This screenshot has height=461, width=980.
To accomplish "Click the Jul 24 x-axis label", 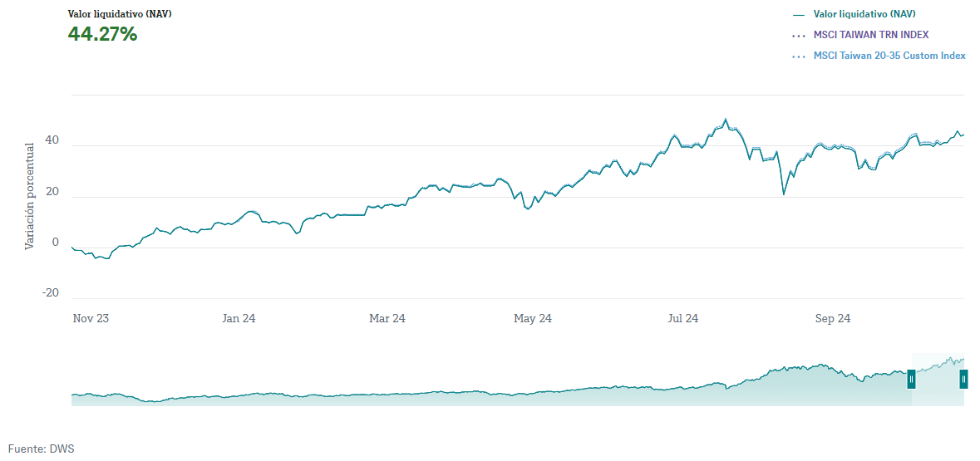I will [x=682, y=319].
